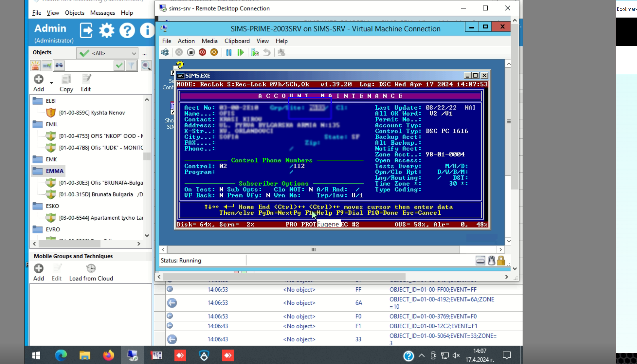This screenshot has height=364, width=637.
Task: Add a mobile group
Action: [39, 273]
